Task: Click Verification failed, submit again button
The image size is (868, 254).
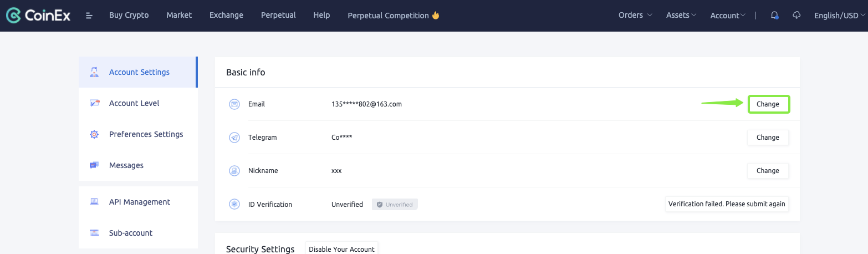Action: coord(727,204)
